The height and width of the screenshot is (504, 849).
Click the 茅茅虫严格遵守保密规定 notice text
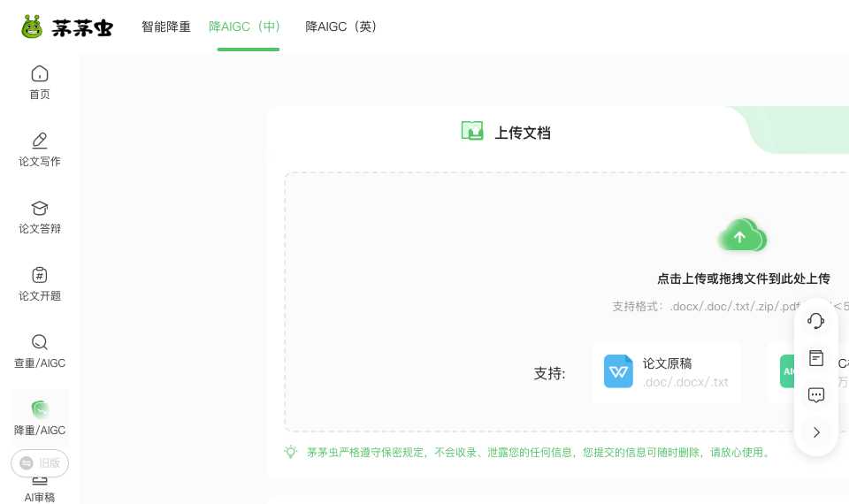tap(539, 452)
